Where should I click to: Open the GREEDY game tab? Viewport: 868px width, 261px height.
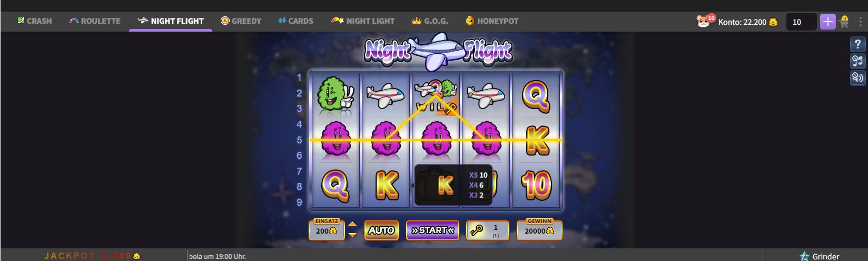pos(241,21)
